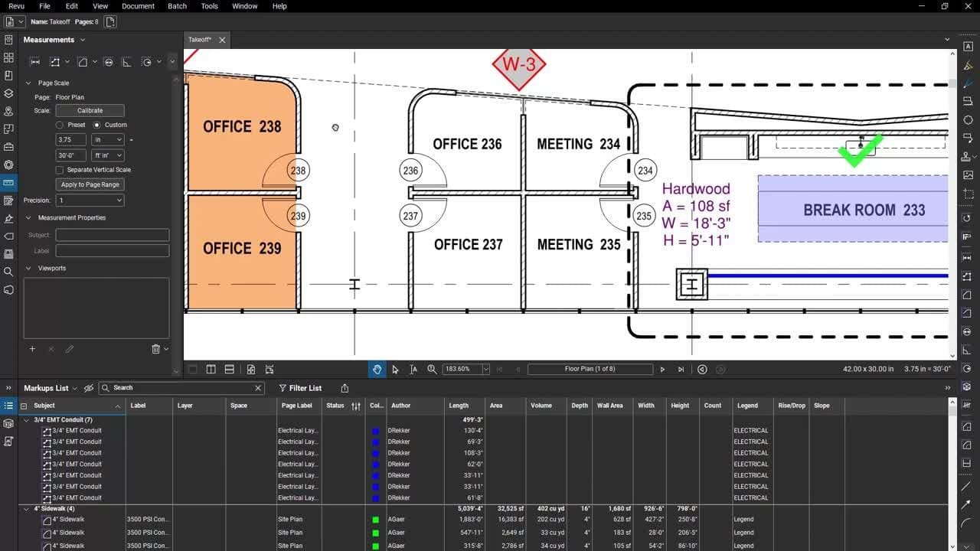Jump to the last page
Viewport: 980px width, 551px height.
[x=681, y=369]
